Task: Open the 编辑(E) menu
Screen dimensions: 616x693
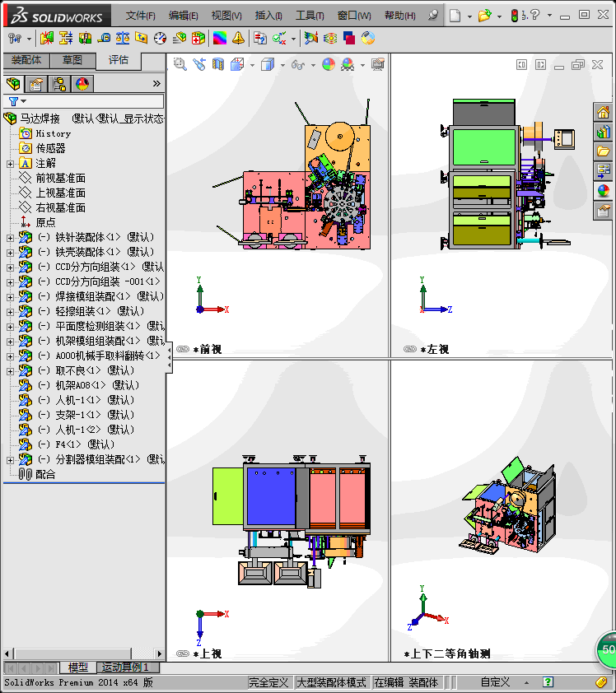Action: [x=183, y=16]
